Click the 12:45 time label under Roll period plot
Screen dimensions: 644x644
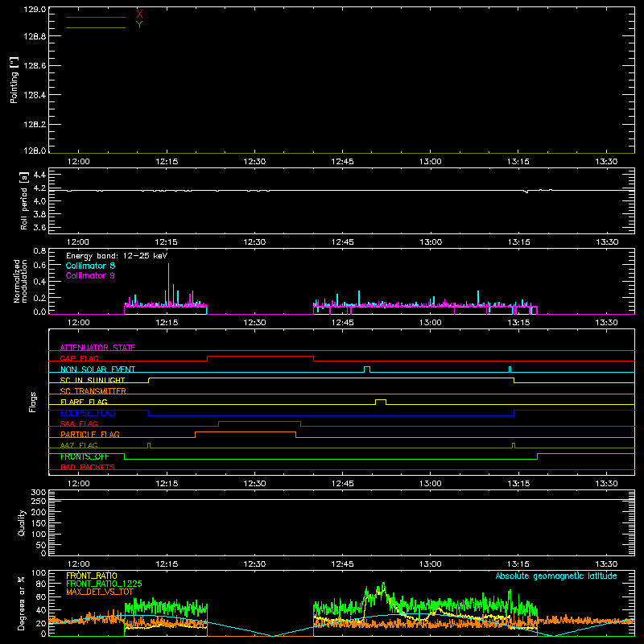pyautogui.click(x=343, y=242)
